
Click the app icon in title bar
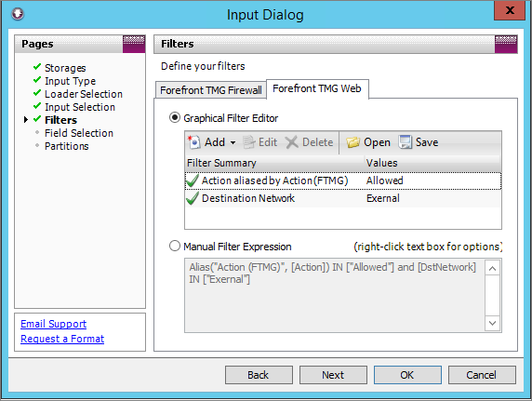(18, 14)
